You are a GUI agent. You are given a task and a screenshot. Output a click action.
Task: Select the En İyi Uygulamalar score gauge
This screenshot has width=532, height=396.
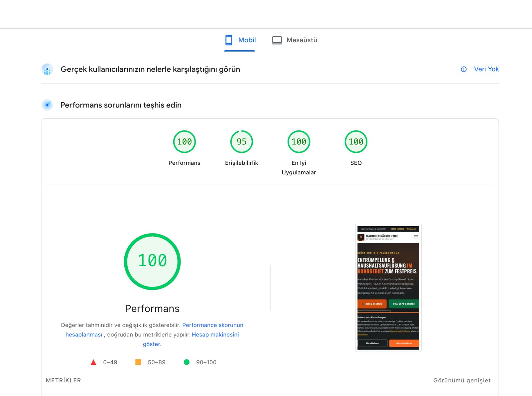pos(299,142)
